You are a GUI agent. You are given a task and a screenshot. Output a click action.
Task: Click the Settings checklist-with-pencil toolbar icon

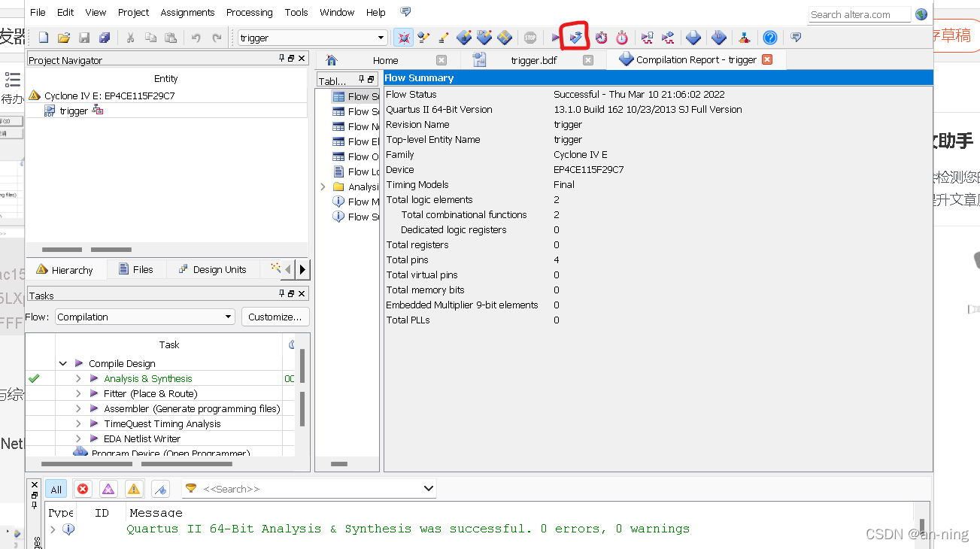pos(424,38)
